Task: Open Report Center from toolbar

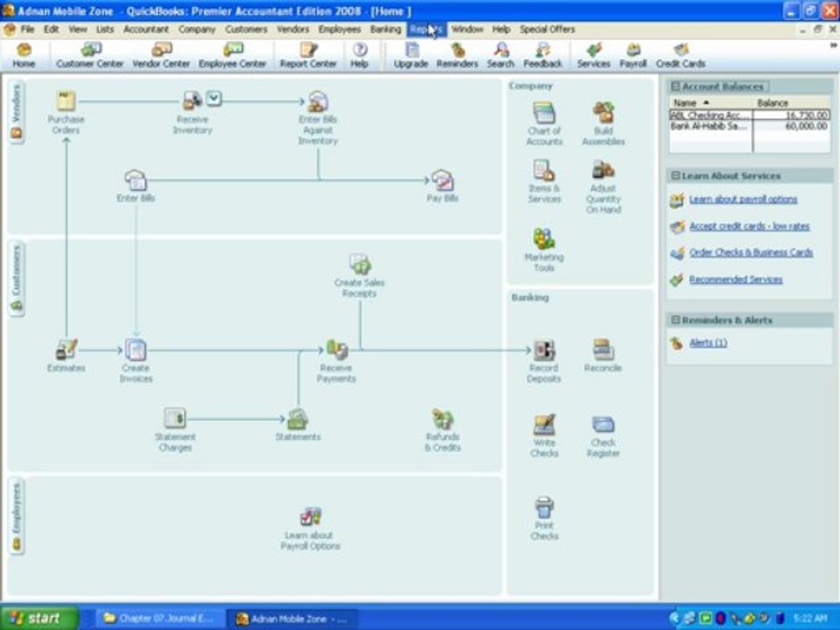Action: (308, 56)
